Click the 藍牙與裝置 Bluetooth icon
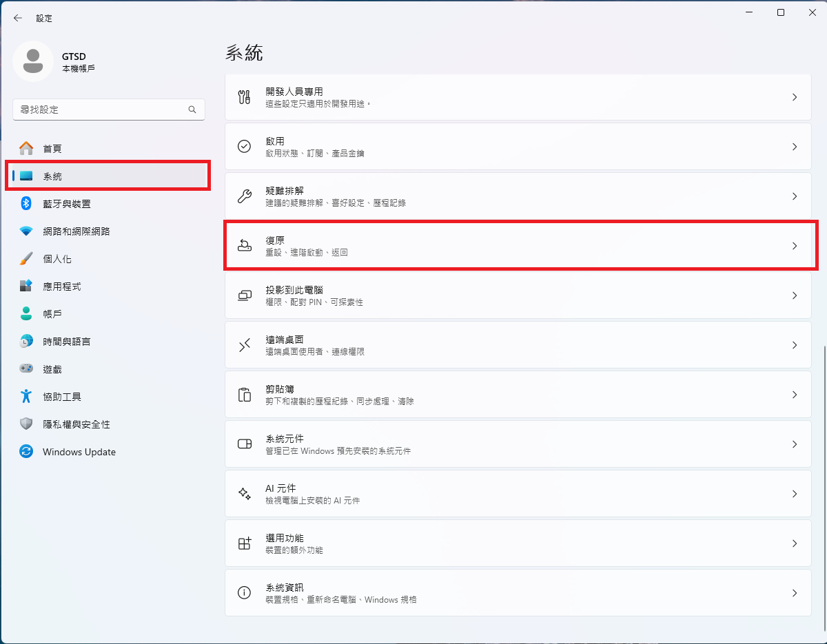This screenshot has width=827, height=644. click(x=26, y=203)
